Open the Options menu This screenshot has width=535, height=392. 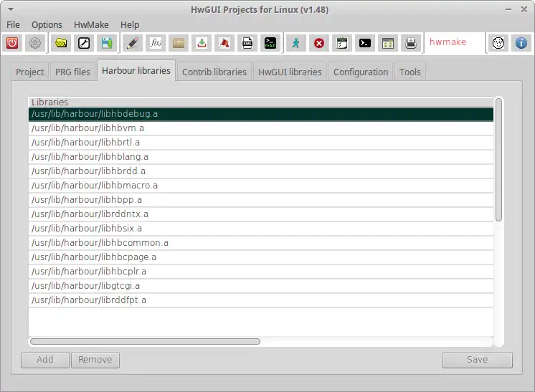tap(47, 25)
